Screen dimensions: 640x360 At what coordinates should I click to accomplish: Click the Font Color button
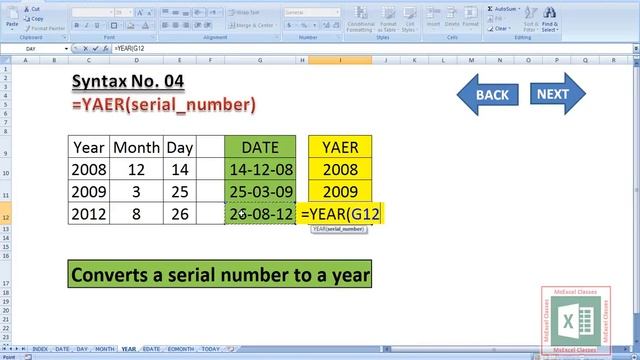click(145, 26)
